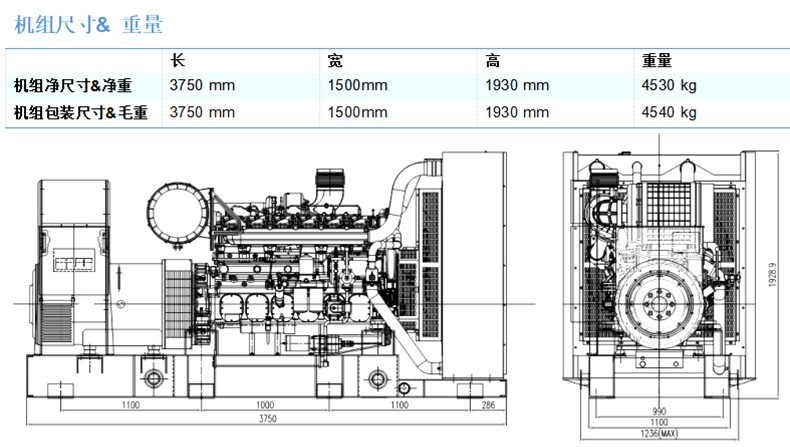Click the 990 dimension in front view

657,412
